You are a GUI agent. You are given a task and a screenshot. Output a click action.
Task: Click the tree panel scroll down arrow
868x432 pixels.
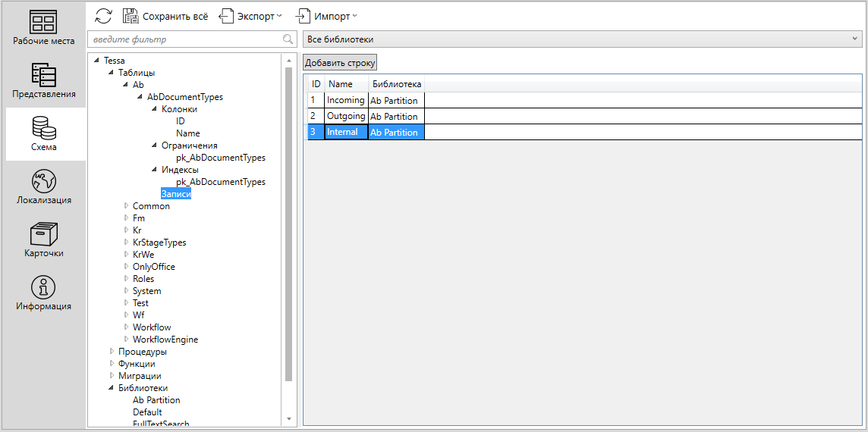pos(288,418)
